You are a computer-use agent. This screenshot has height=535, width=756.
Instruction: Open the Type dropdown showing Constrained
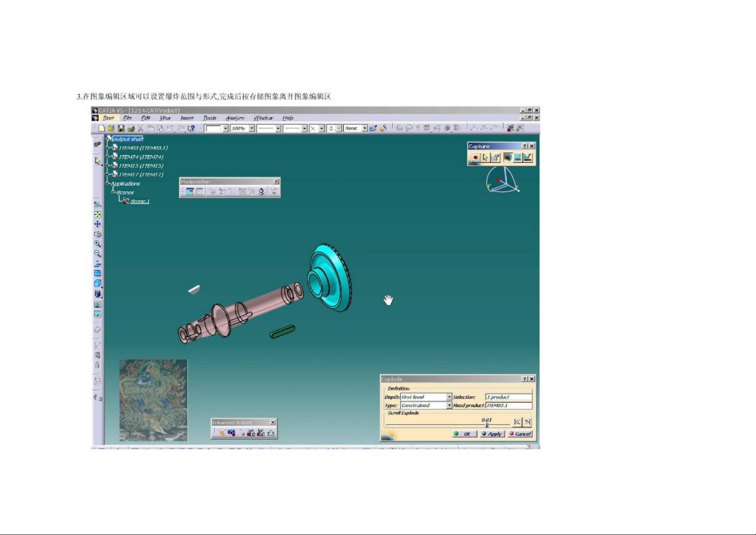click(x=449, y=406)
